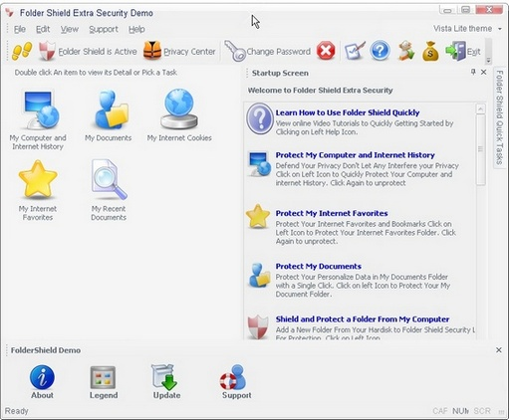Click Shield and Protect a Folder From My Computer link
The image size is (509, 420).
coord(363,319)
